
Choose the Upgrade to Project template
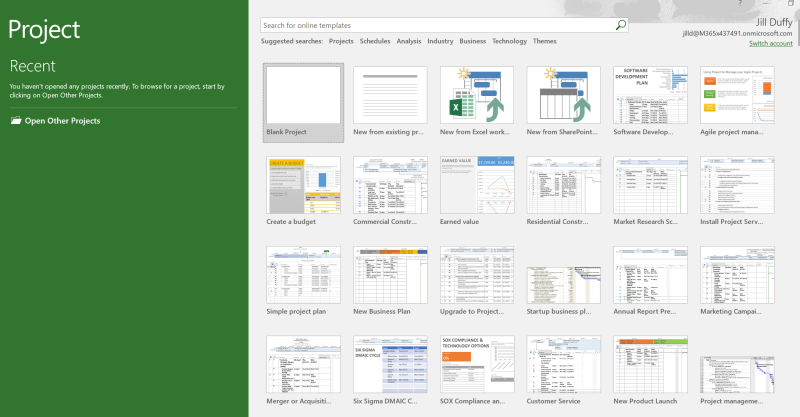click(x=477, y=275)
